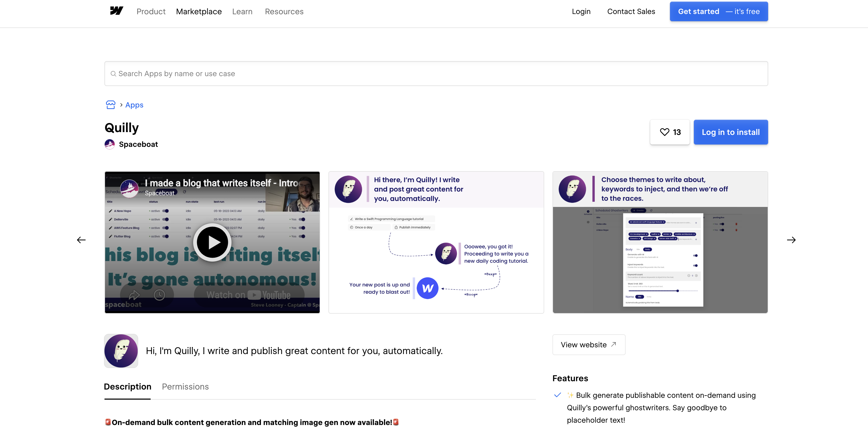Click Watch on YouTube link

[249, 295]
